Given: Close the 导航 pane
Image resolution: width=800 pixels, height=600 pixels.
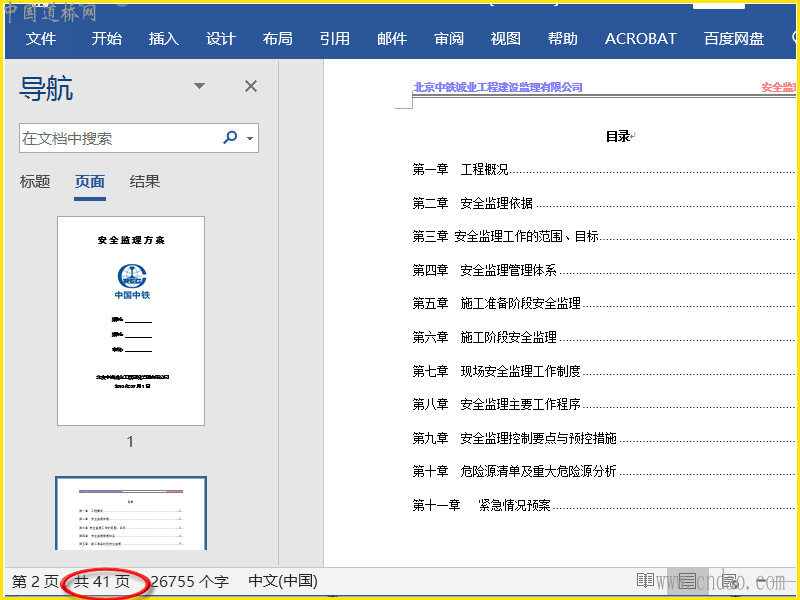Looking at the screenshot, I should point(251,86).
